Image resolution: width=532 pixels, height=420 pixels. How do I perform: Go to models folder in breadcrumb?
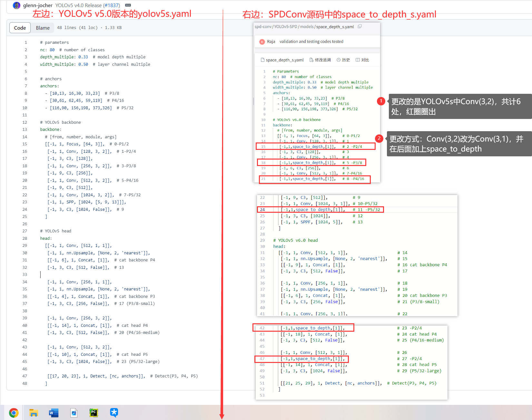click(x=307, y=26)
